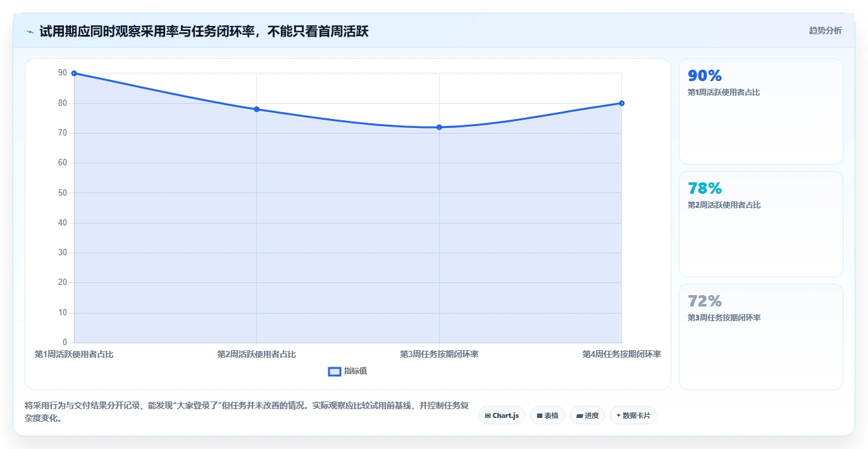The width and height of the screenshot is (868, 449).
Task: Click the 90% value text
Action: pyautogui.click(x=705, y=75)
